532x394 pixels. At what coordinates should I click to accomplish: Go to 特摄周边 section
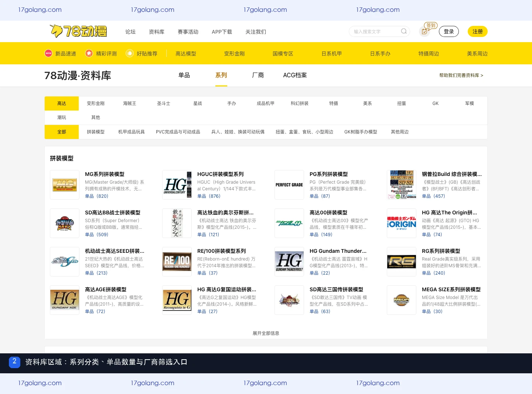[x=429, y=54]
